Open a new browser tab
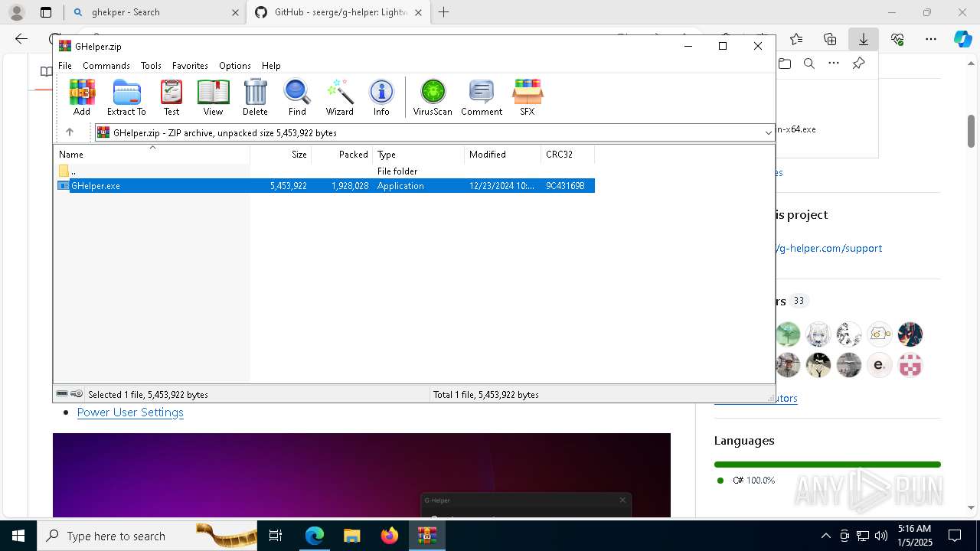The width and height of the screenshot is (980, 551). 444,12
